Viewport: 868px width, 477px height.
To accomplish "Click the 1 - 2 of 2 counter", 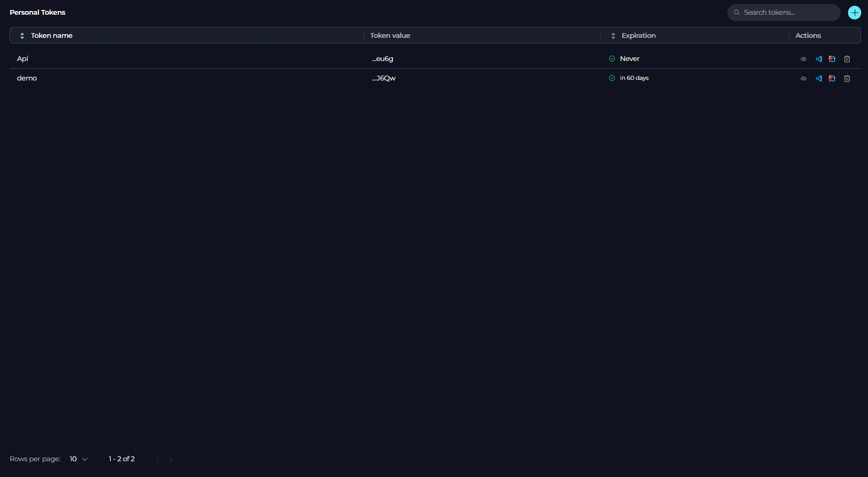I will point(122,459).
